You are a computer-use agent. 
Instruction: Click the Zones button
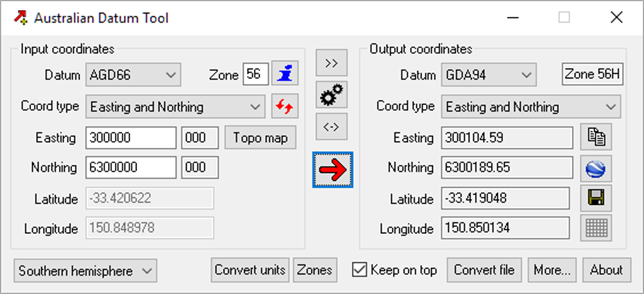click(x=315, y=271)
